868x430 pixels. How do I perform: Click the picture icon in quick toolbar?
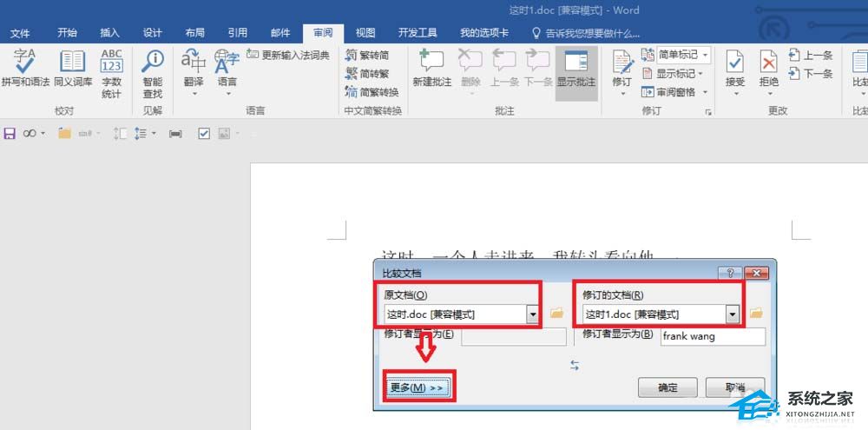[x=224, y=134]
